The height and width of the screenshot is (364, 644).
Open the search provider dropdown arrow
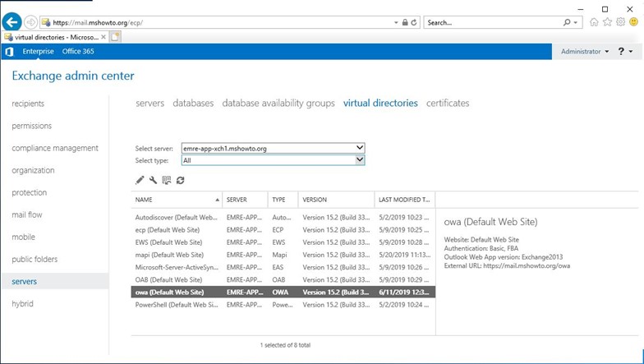pos(576,23)
